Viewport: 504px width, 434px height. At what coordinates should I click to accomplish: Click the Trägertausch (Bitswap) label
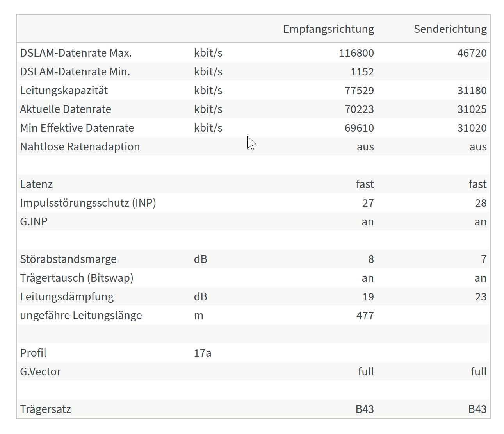(x=77, y=278)
